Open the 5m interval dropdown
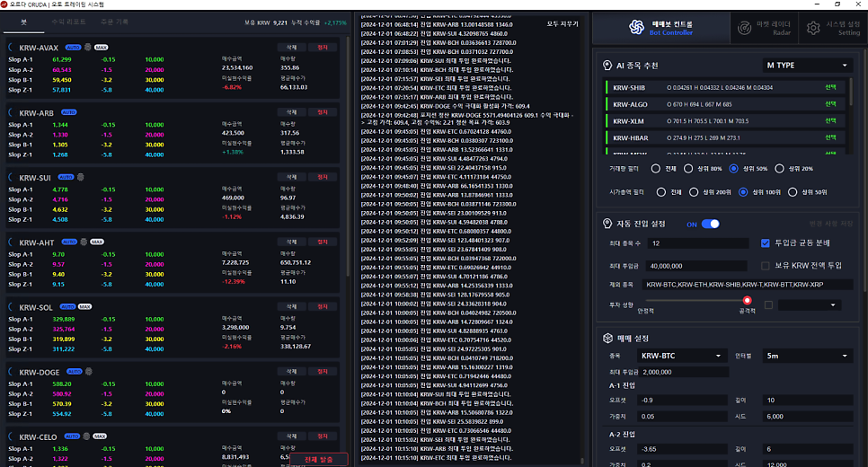 pyautogui.click(x=807, y=356)
